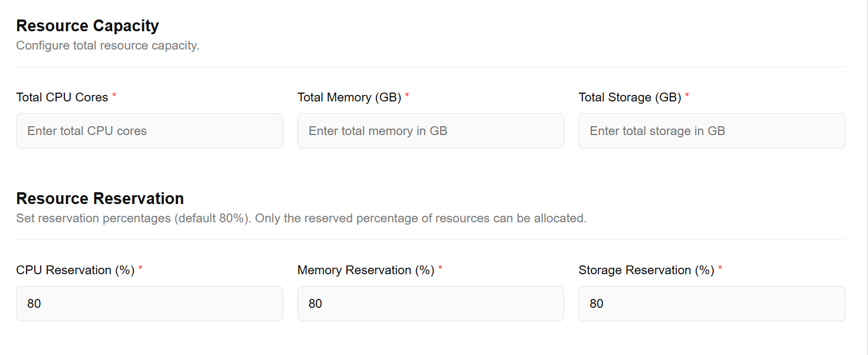Focus the Total Memory (GB) input box
This screenshot has height=355, width=868.
tap(430, 131)
